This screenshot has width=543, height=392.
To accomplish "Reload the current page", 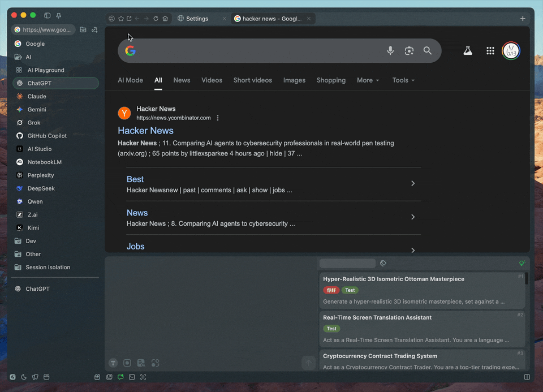I will [156, 19].
